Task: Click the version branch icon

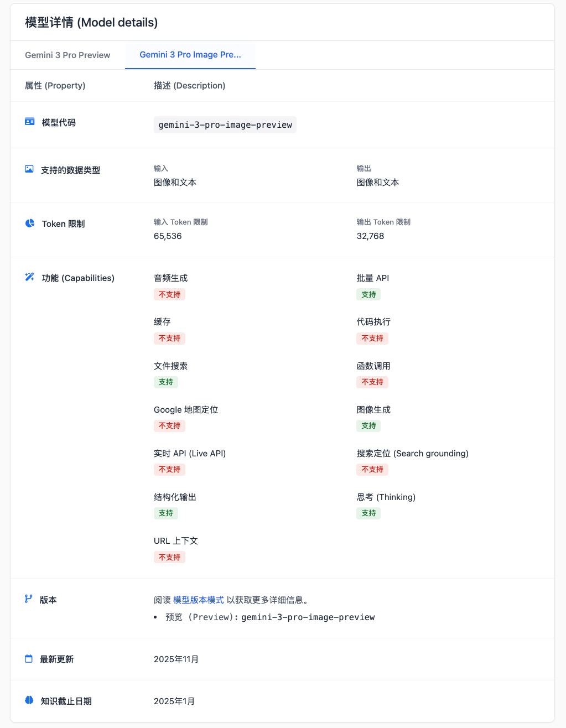Action: click(x=29, y=599)
